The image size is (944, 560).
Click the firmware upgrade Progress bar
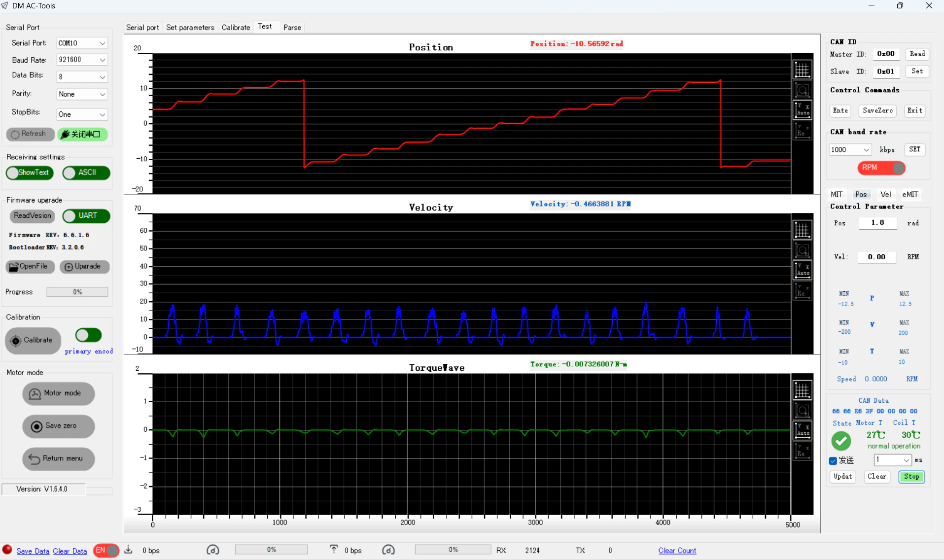[x=77, y=292]
